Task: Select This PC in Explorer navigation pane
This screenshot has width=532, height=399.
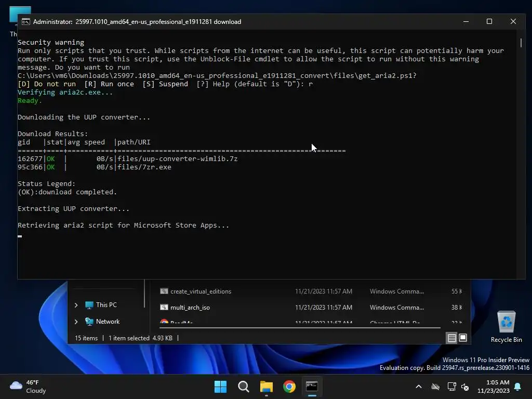Action: 106,305
